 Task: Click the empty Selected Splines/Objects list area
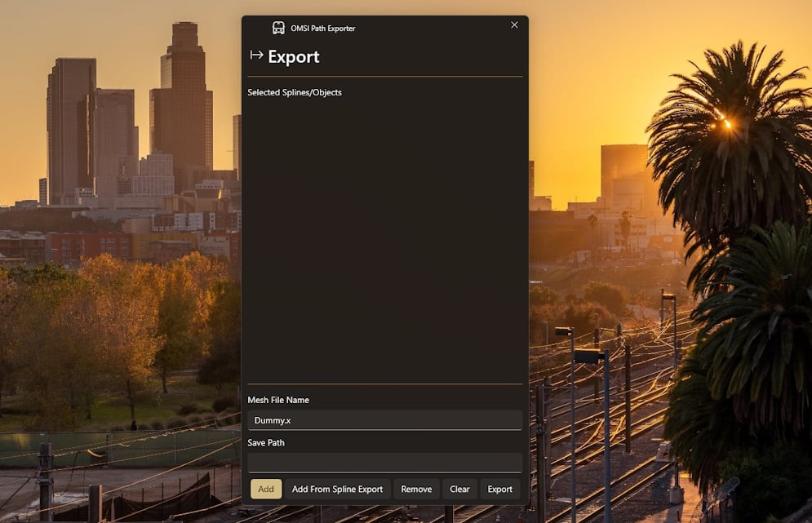pyautogui.click(x=384, y=241)
